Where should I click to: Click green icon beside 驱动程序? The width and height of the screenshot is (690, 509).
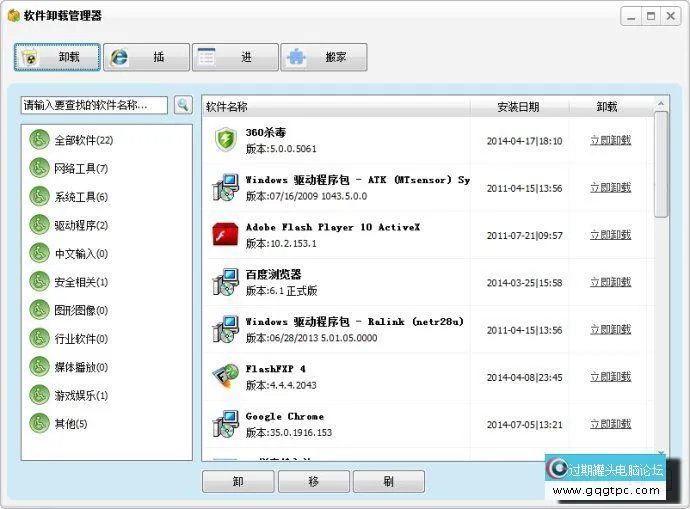point(39,225)
